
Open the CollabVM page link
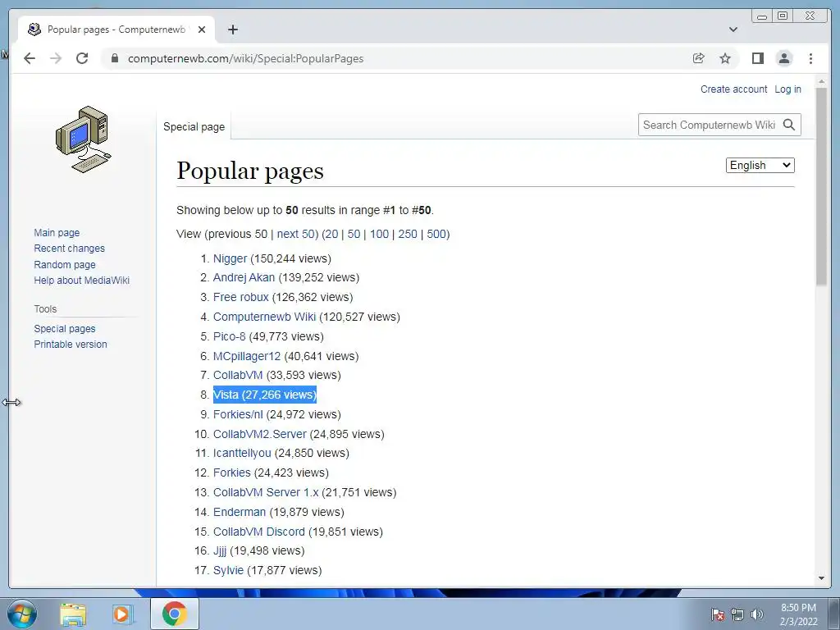point(238,375)
